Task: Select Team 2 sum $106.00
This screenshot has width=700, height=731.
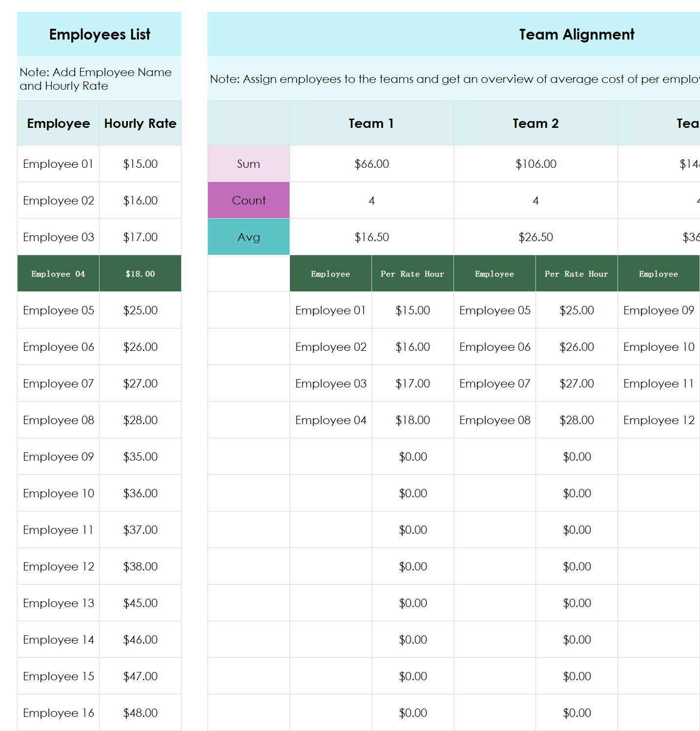Action: (535, 163)
